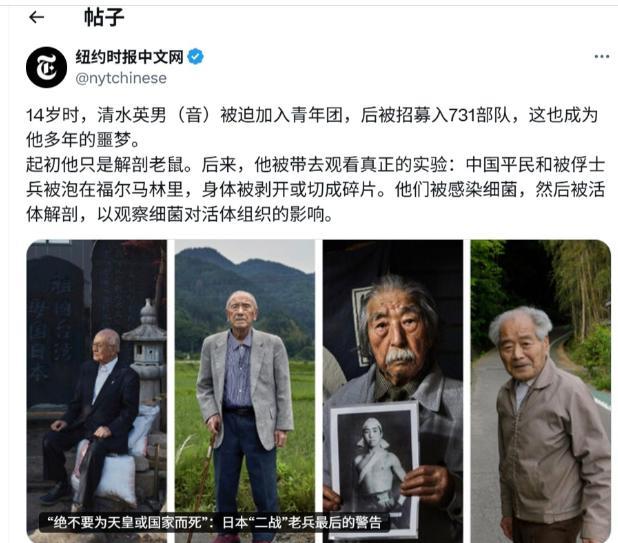Image resolution: width=618 pixels, height=543 pixels.
Task: Click the New York Times profile avatar
Action: coord(47,67)
